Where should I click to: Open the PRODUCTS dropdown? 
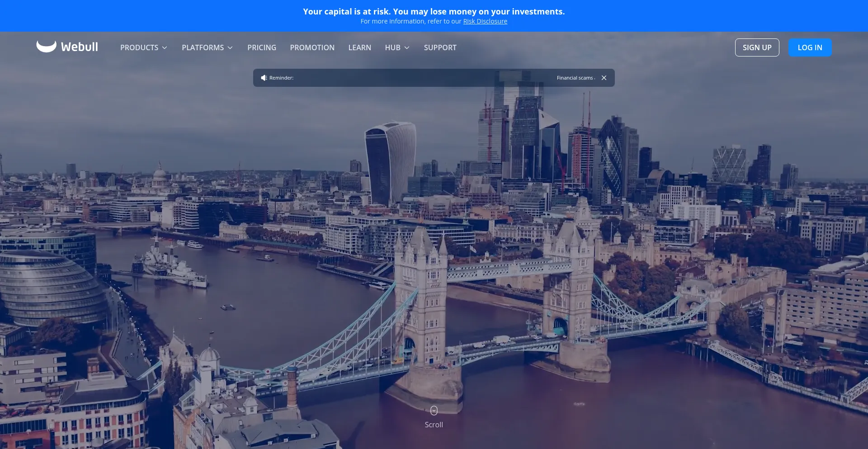[143, 47]
